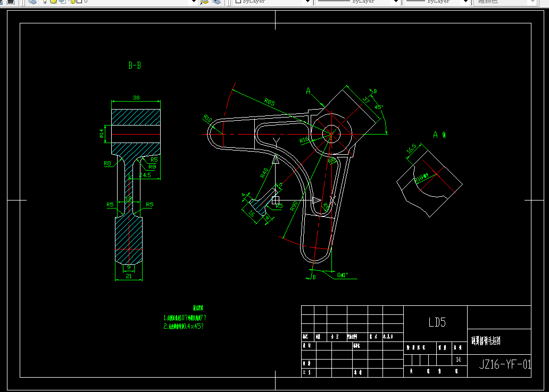The width and height of the screenshot is (549, 392).
Task: Click the Layer Previous icon
Action: point(217,2)
